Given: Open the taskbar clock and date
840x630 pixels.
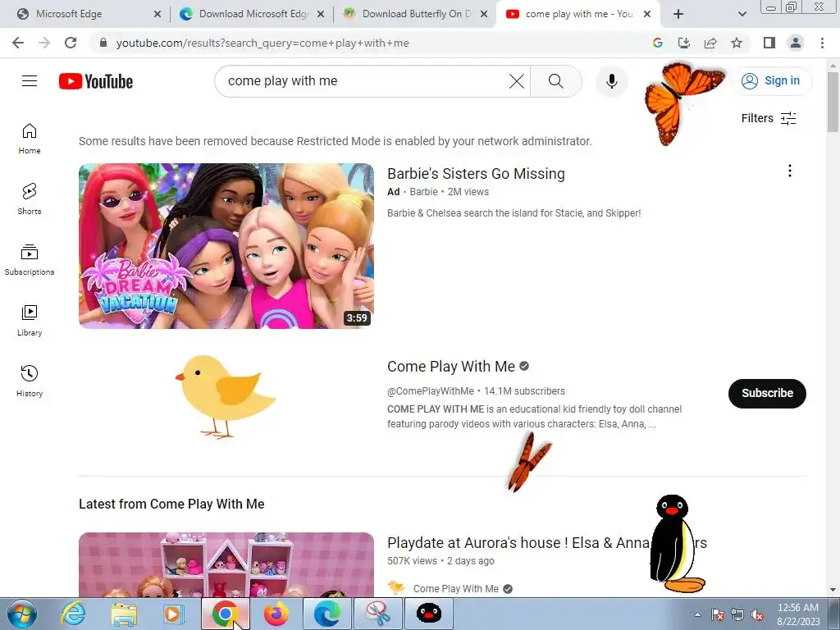Looking at the screenshot, I should pyautogui.click(x=798, y=614).
